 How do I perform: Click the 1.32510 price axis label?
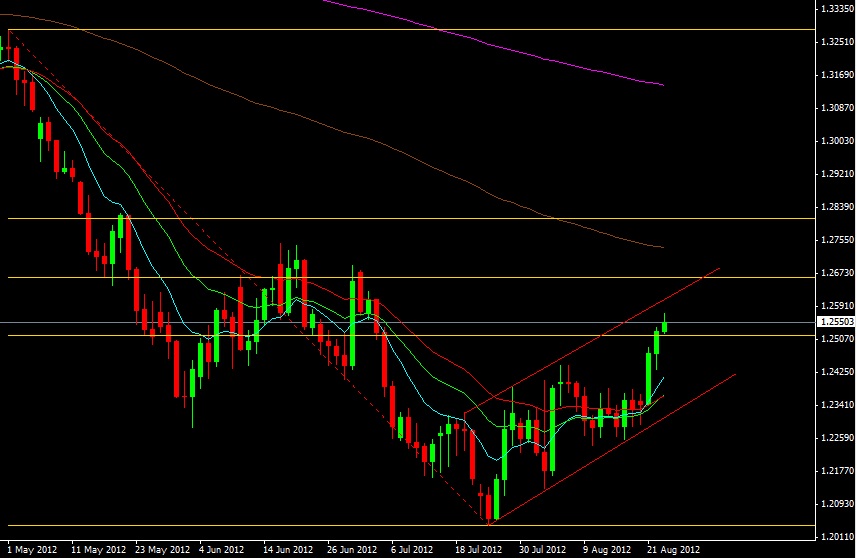coord(837,42)
